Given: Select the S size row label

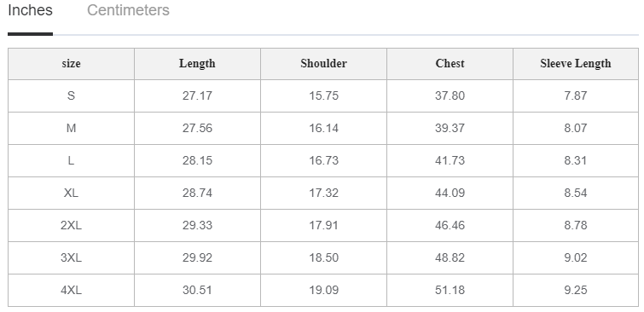Looking at the screenshot, I should 71,95.
